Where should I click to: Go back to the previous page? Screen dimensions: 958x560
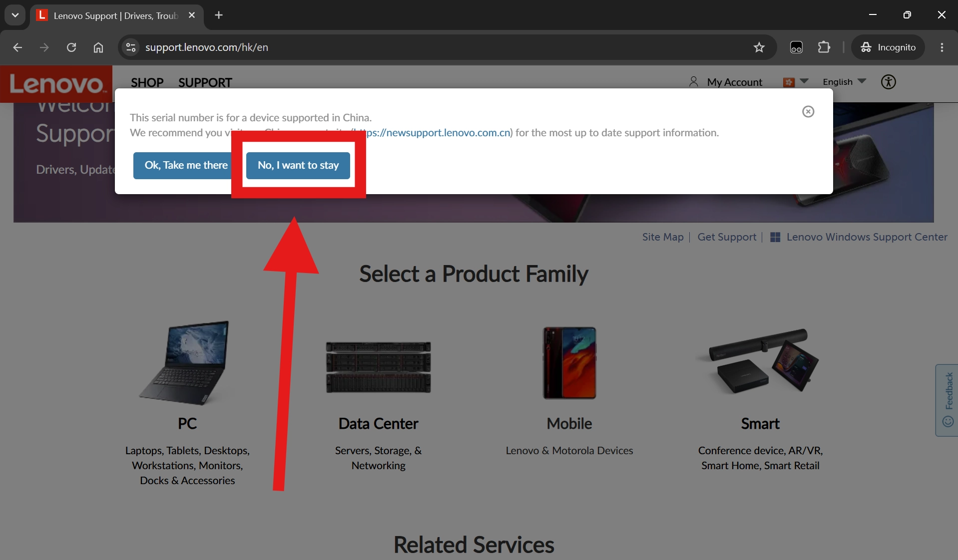pyautogui.click(x=17, y=47)
